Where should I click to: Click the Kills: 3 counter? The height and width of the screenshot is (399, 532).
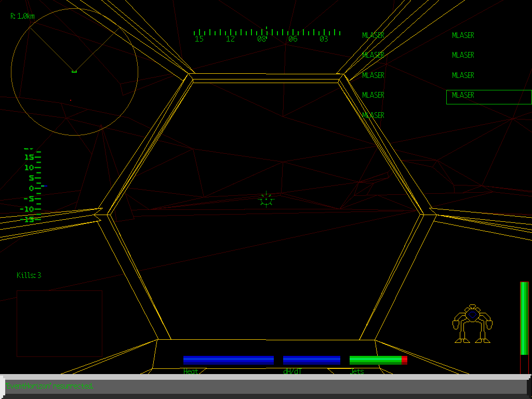(x=29, y=276)
